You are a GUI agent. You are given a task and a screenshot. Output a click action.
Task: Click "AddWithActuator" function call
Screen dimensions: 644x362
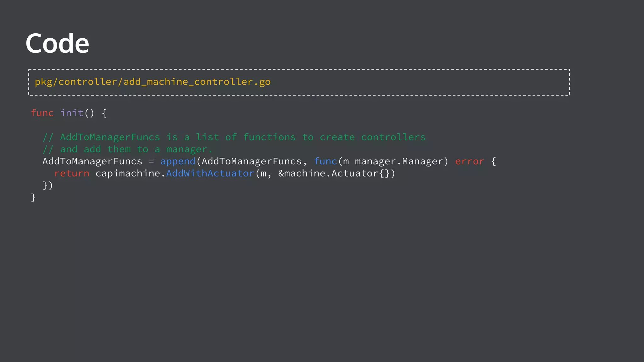(x=210, y=173)
